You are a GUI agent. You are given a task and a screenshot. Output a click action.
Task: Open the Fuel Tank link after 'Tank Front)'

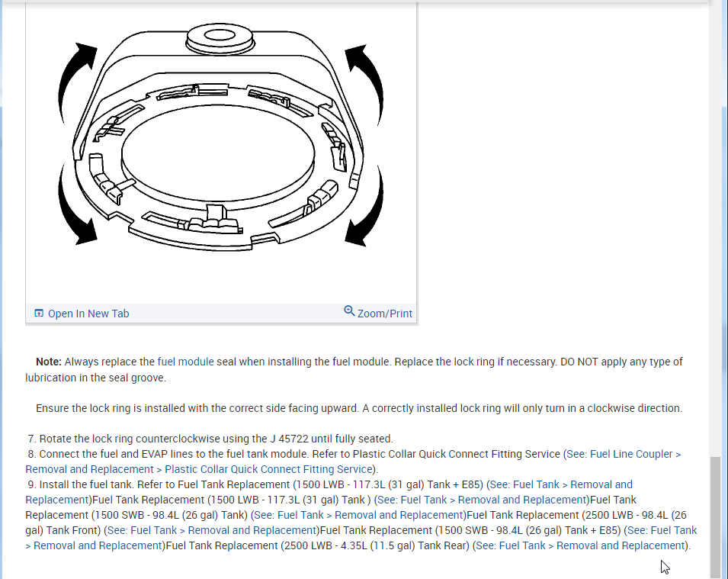tap(212, 530)
